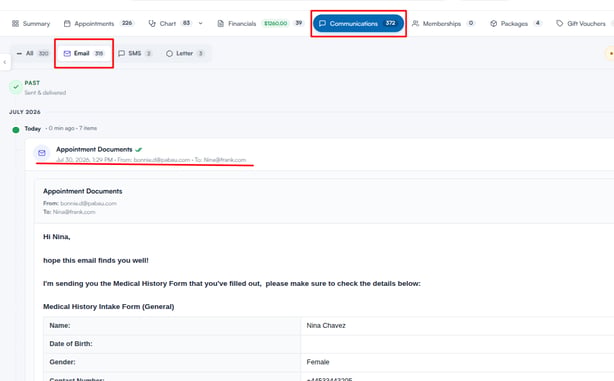The height and width of the screenshot is (381, 614).
Task: Click 'Medical History Intake Form (General)' heading
Action: coord(108,307)
